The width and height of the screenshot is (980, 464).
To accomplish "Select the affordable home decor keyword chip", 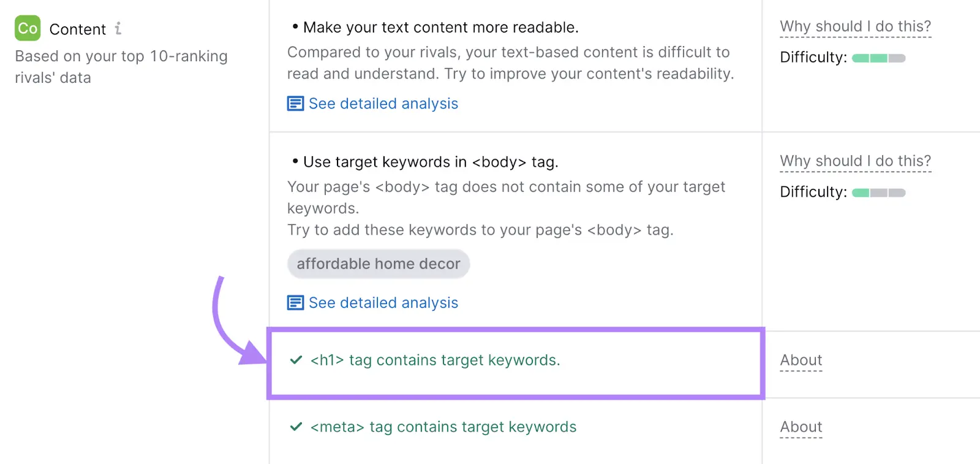I will coord(378,264).
